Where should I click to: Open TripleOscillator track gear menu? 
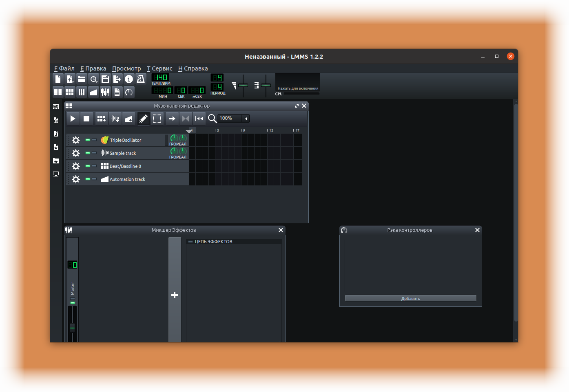76,140
